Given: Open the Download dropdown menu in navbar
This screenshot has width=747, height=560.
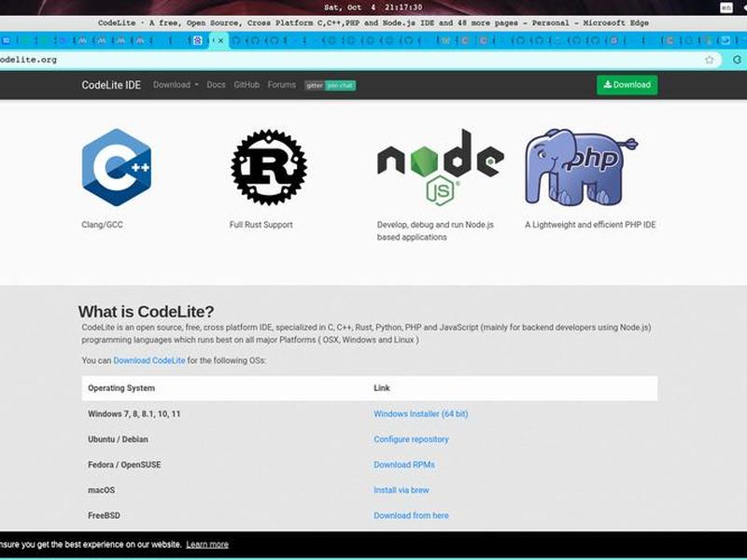Looking at the screenshot, I should [x=176, y=85].
